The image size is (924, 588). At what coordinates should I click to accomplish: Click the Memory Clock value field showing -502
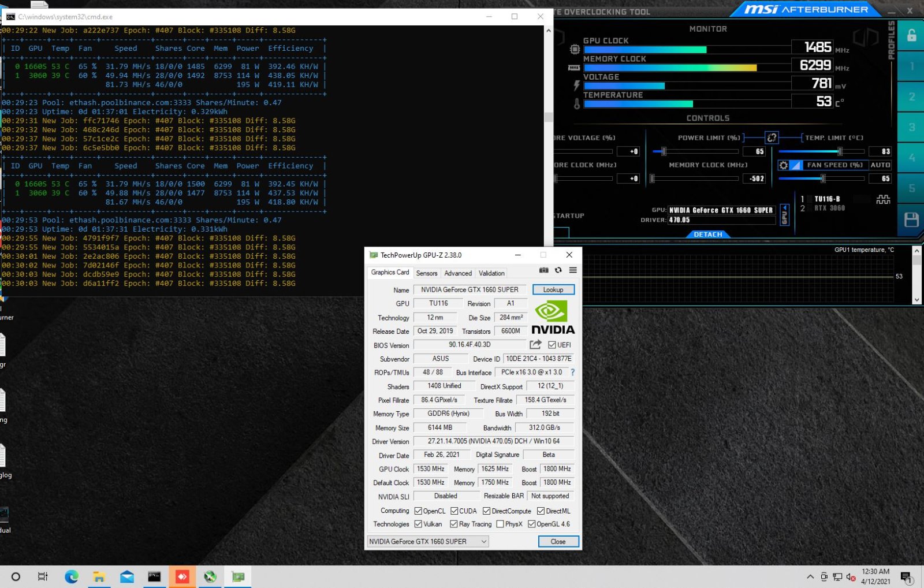click(755, 178)
